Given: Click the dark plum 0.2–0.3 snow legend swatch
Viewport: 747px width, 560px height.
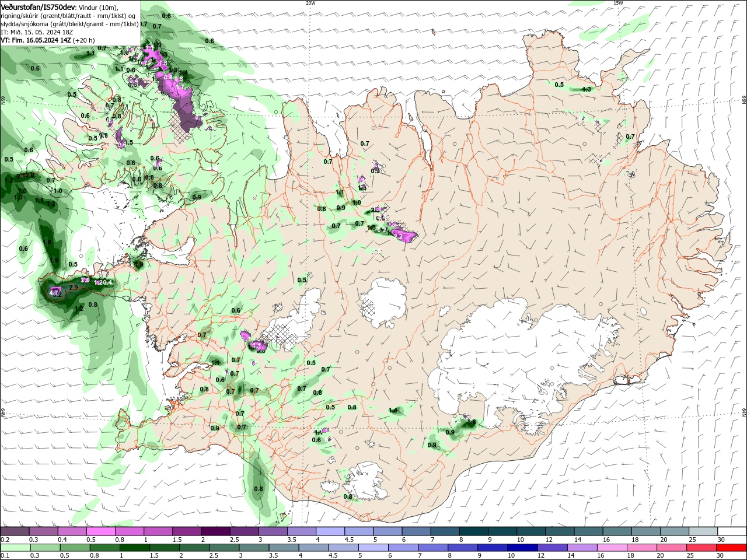Looking at the screenshot, I should 15,531.
